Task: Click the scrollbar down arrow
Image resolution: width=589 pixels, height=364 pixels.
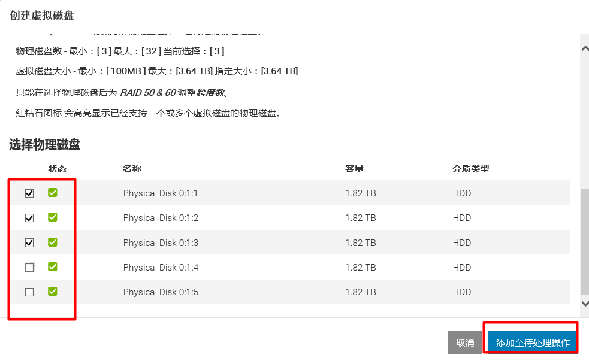Action: pos(584,304)
